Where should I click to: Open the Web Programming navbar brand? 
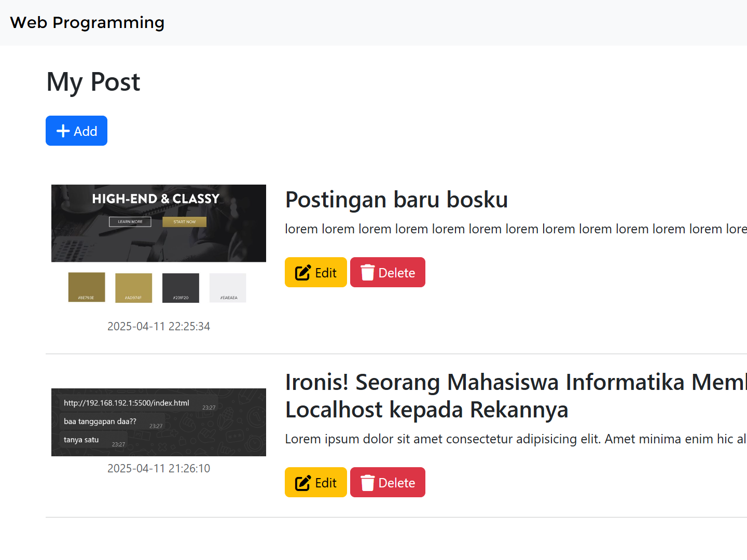tap(87, 23)
